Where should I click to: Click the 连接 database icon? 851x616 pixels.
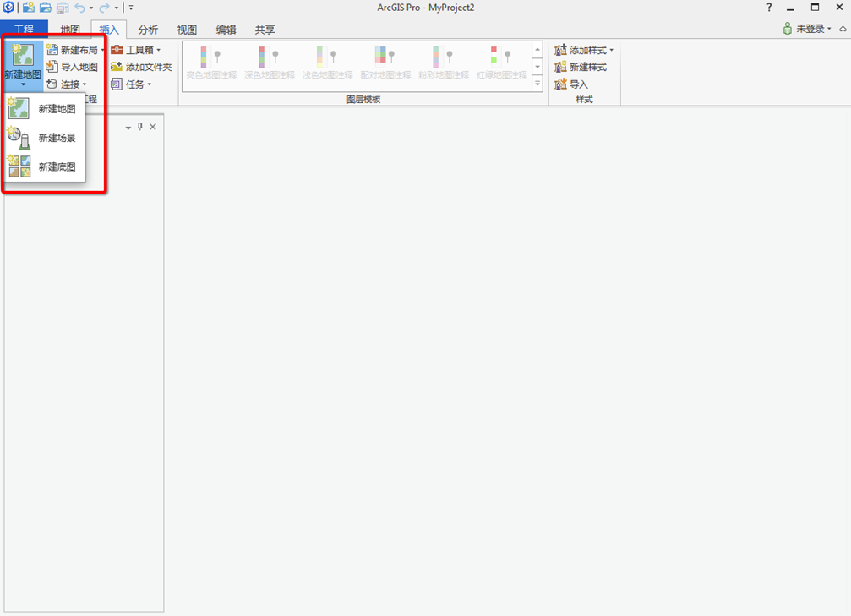click(x=52, y=84)
